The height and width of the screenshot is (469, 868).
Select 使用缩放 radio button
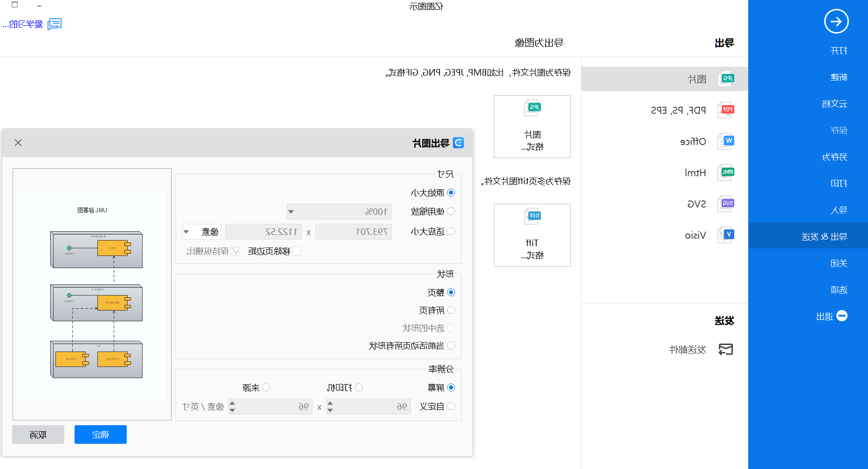tap(451, 211)
